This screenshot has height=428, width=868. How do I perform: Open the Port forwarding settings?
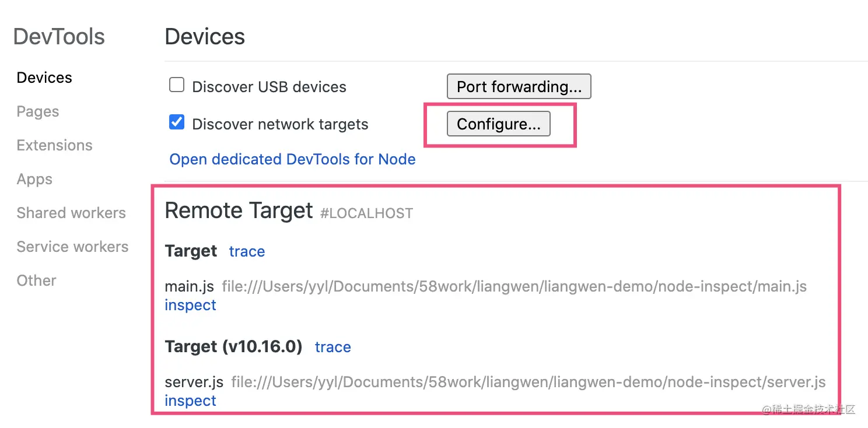click(x=519, y=87)
